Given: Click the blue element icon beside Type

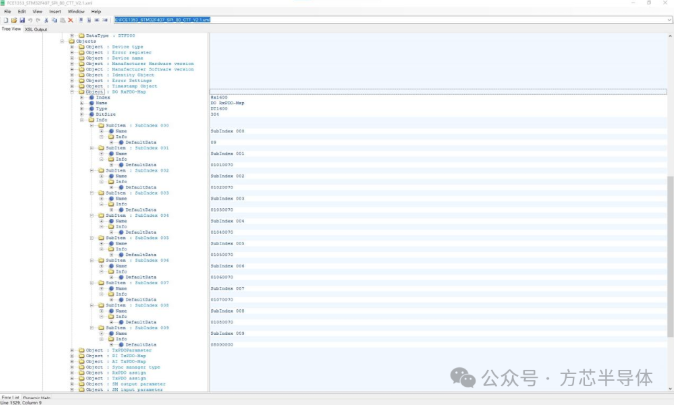Looking at the screenshot, I should pyautogui.click(x=91, y=109).
